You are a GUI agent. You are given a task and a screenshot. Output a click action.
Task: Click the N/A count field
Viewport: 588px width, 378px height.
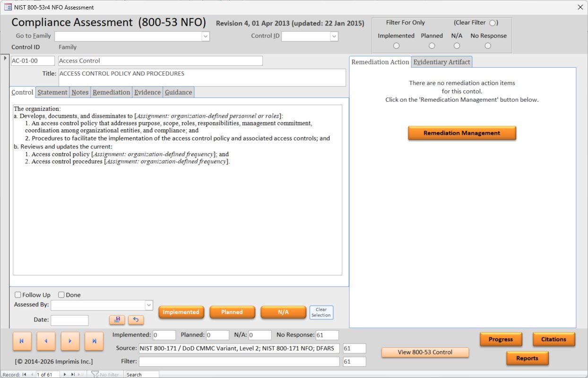coord(260,335)
